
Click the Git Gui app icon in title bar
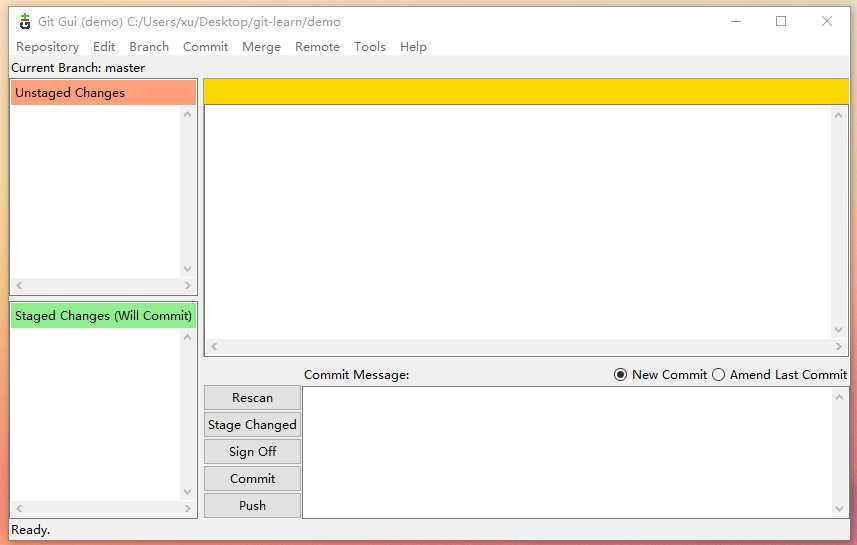(x=25, y=22)
